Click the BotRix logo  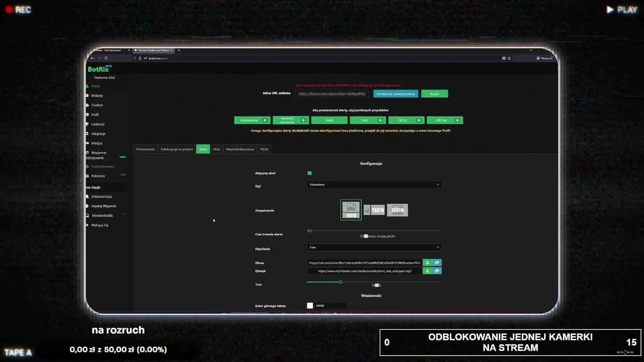[x=100, y=69]
